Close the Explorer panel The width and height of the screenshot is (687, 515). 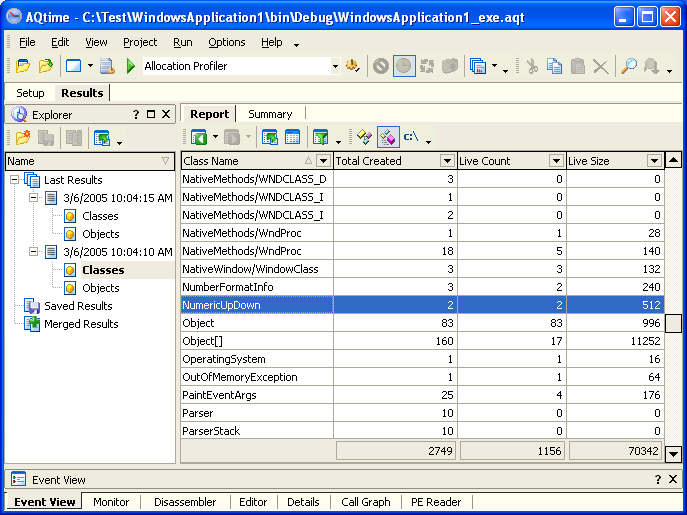pyautogui.click(x=166, y=114)
